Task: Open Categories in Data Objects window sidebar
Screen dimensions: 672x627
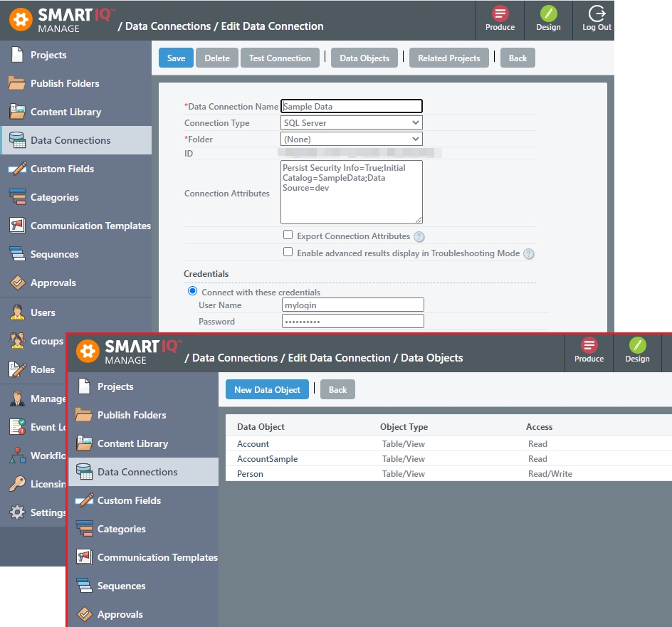Action: tap(143, 529)
